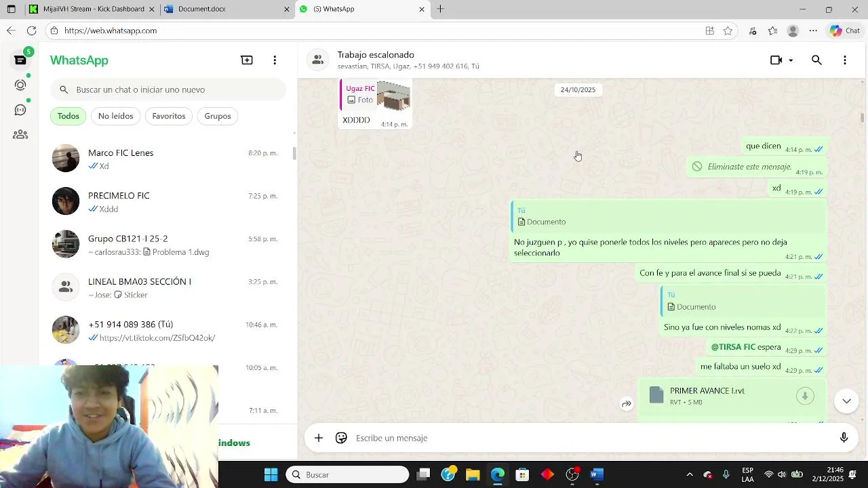The width and height of the screenshot is (868, 488).
Task: Open the conversation options three-dot menu
Action: tap(844, 60)
